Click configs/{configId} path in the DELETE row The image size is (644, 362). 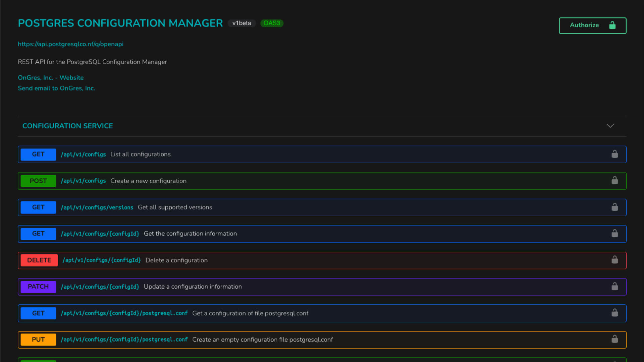tap(102, 260)
